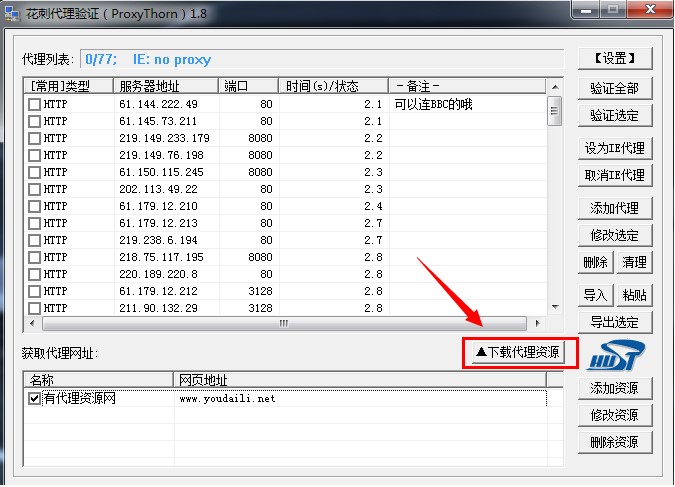
Task: Click 添加资源 add resource button
Action: click(x=615, y=389)
